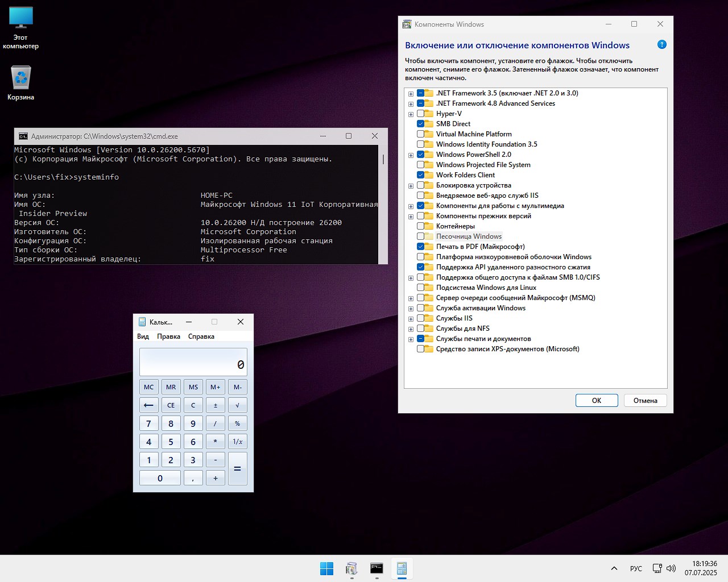The height and width of the screenshot is (582, 728).
Task: Click the network icon in system tray
Action: click(657, 568)
